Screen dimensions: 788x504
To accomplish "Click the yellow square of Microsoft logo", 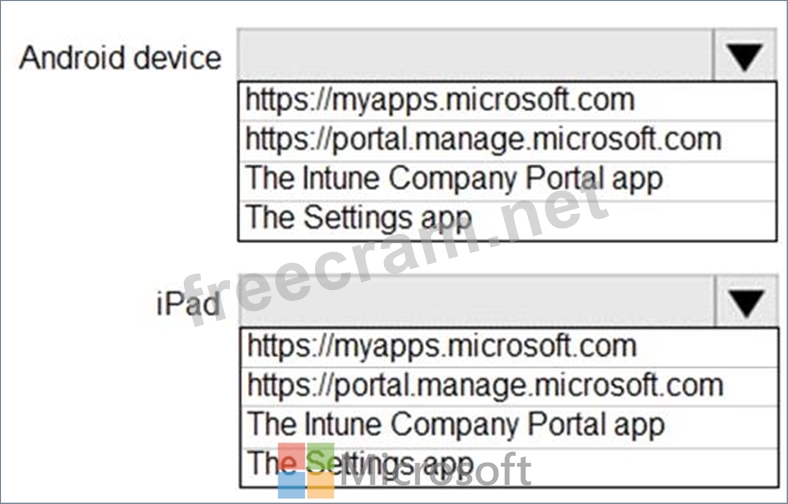I will point(321,485).
